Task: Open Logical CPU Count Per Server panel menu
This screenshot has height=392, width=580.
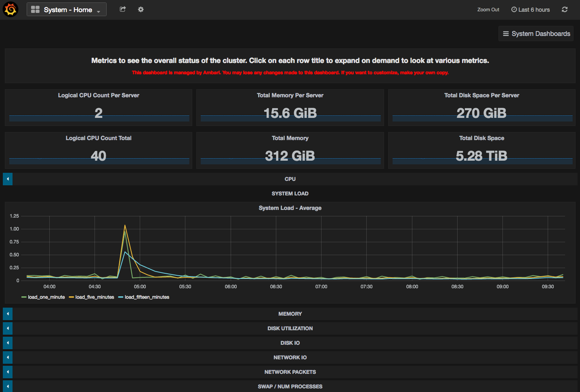Action: 99,95
